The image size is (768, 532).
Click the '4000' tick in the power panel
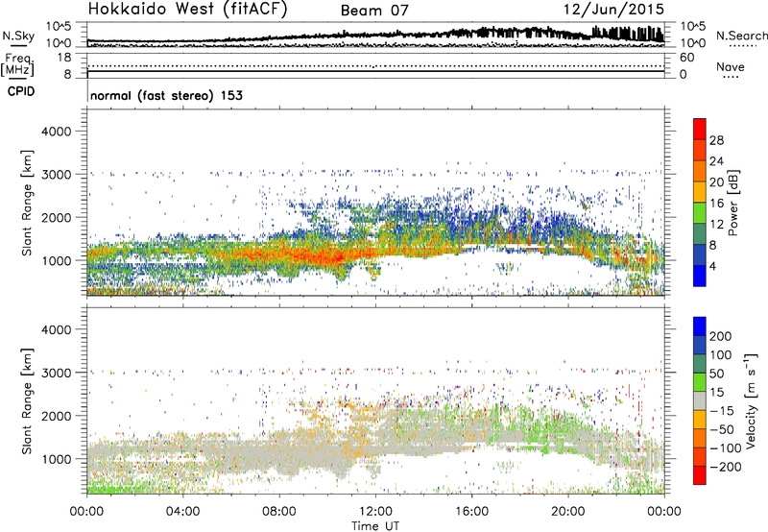57,132
